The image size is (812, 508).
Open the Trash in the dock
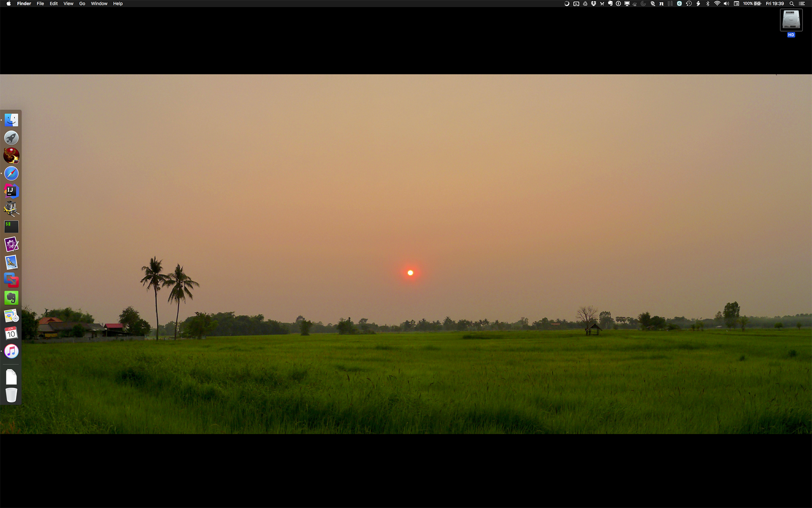tap(11, 395)
